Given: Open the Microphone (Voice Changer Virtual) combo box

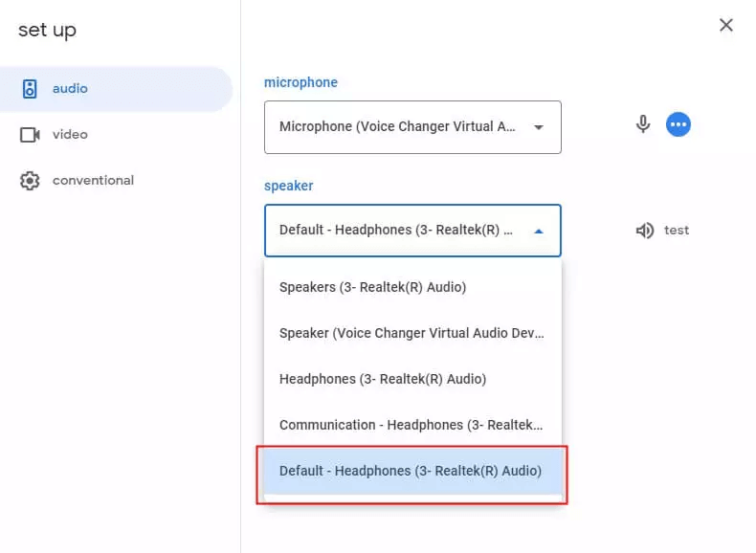Looking at the screenshot, I should (399, 127).
